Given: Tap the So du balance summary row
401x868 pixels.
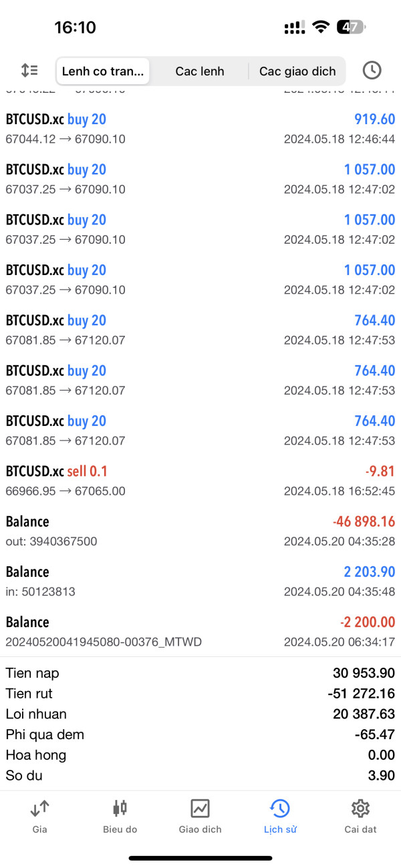Looking at the screenshot, I should [x=200, y=775].
